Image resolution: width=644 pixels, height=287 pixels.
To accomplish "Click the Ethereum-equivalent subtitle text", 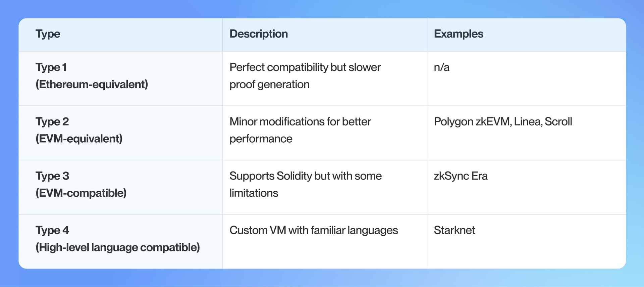I will (x=92, y=84).
